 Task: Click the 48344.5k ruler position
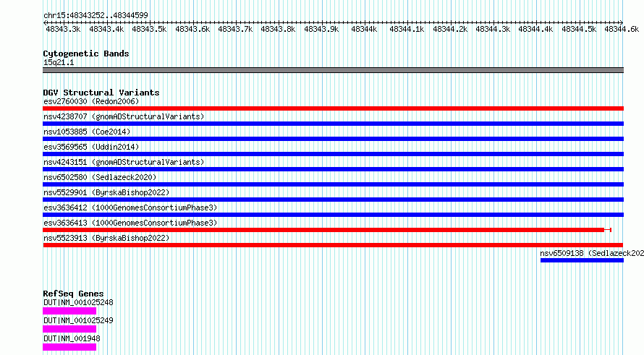[579, 29]
